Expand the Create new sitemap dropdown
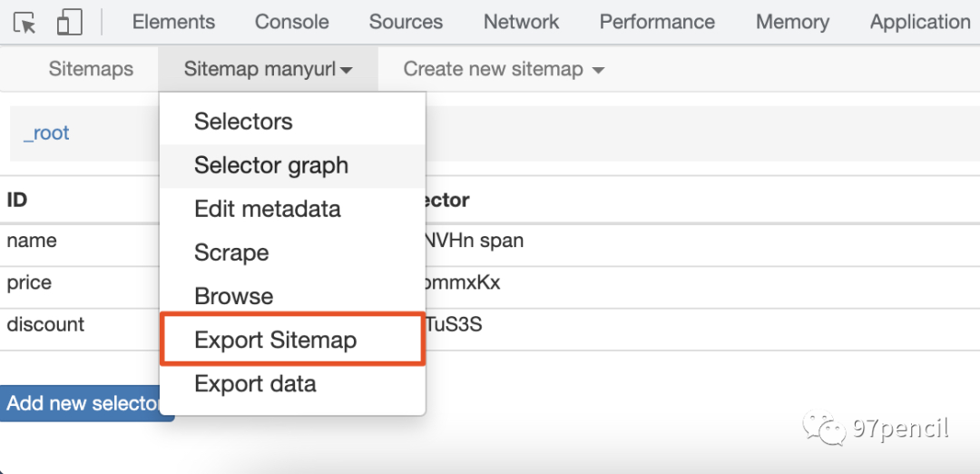The width and height of the screenshot is (980, 474). click(504, 69)
